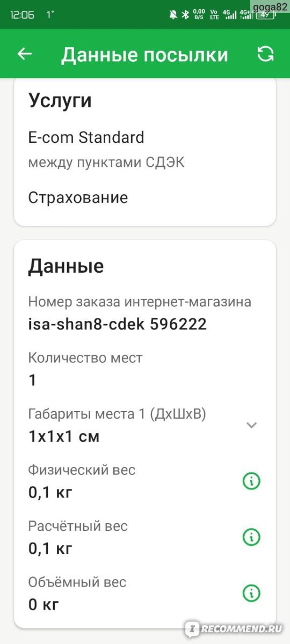Open info icon for Физический вес
The height and width of the screenshot is (644, 290).
pos(251,481)
